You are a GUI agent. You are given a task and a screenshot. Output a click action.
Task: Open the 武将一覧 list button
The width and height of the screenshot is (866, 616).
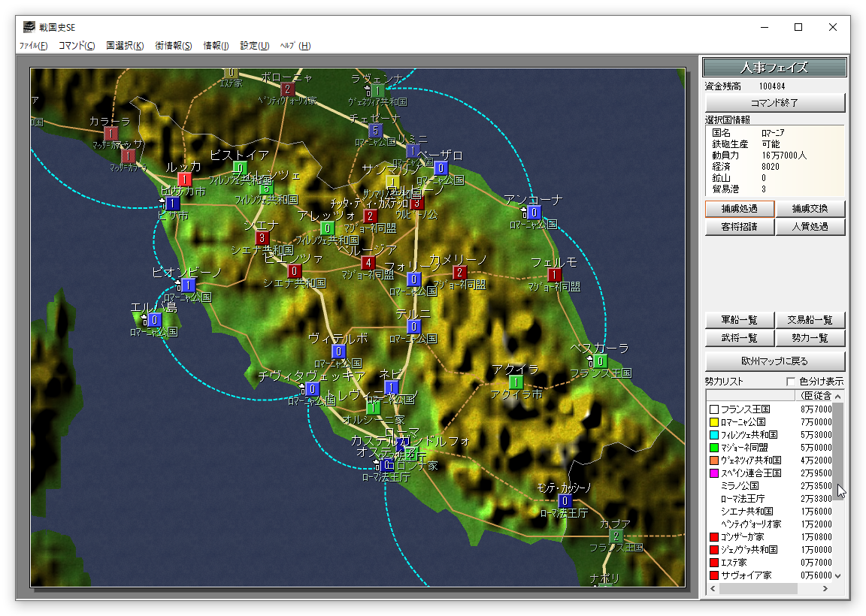pyautogui.click(x=739, y=339)
